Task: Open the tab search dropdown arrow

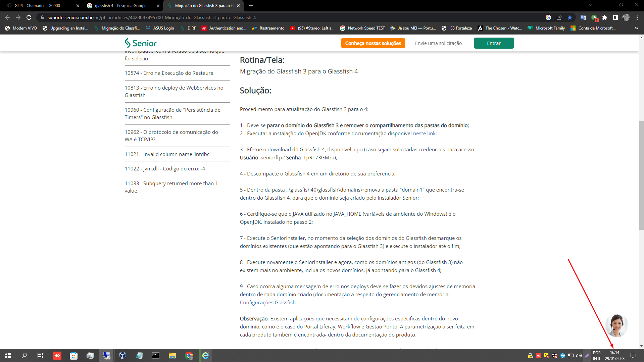Action: tap(590, 5)
